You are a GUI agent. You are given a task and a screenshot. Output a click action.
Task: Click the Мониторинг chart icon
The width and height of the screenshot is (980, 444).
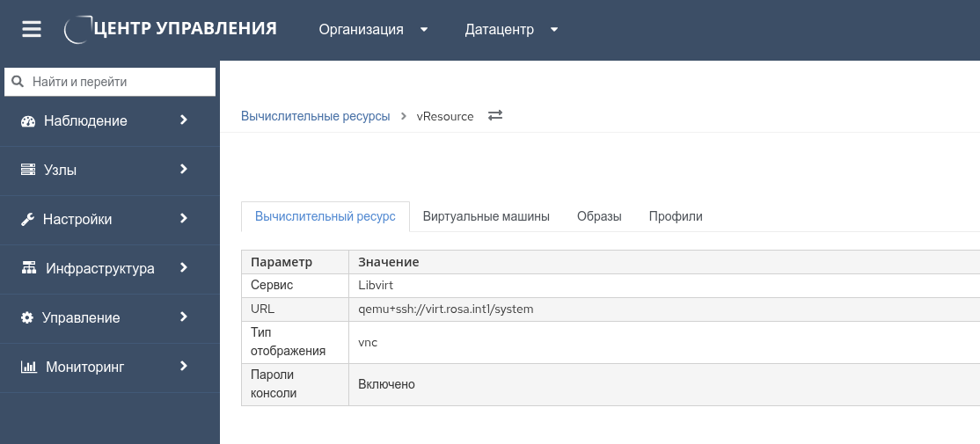tap(28, 367)
